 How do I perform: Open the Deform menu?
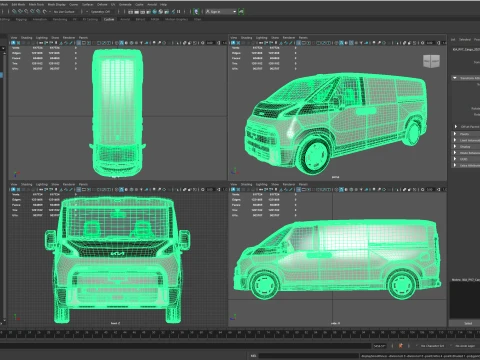coord(102,4)
